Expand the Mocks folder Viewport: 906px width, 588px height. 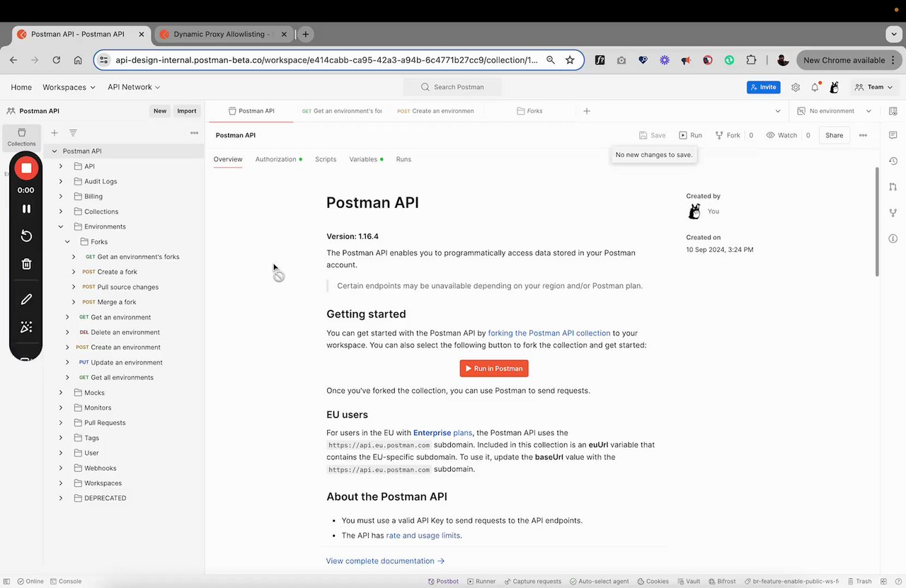60,393
